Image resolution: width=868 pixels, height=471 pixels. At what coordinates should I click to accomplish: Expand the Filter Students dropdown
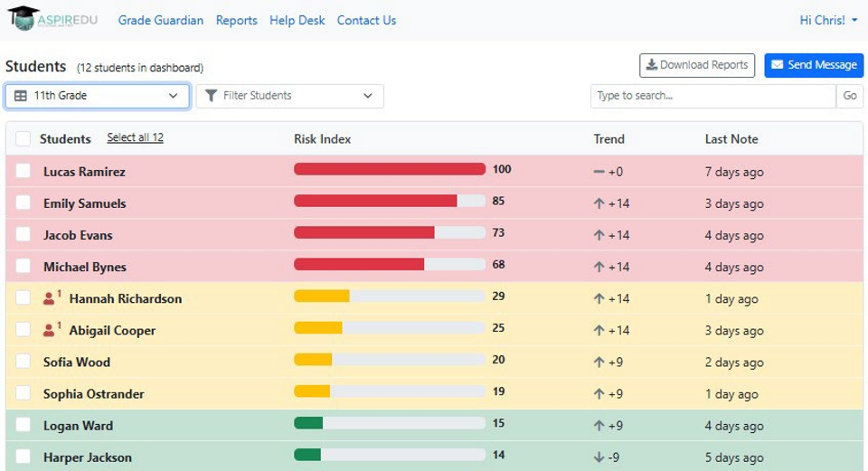tap(289, 96)
